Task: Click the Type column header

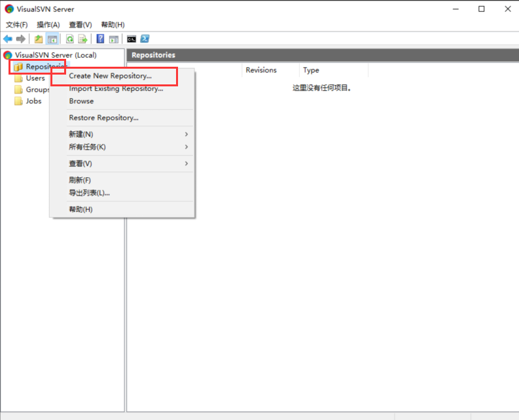Action: [311, 70]
